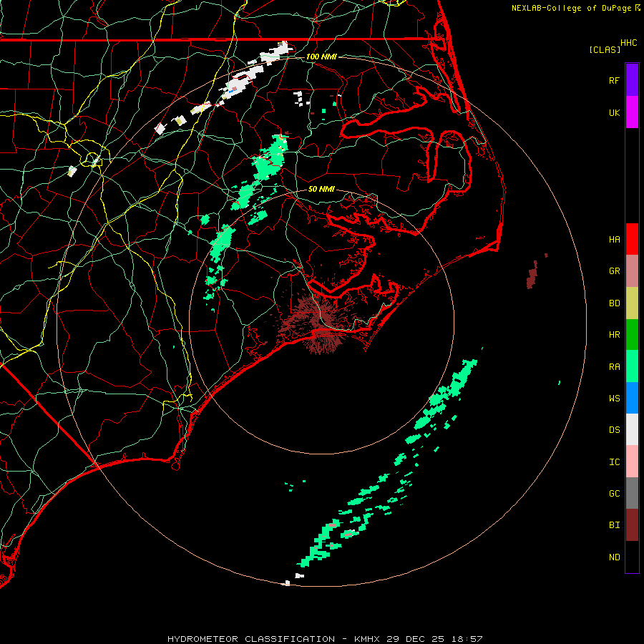
Task: Click the 'NEXLAB-College of DuPage' credit text
Action: [572, 8]
